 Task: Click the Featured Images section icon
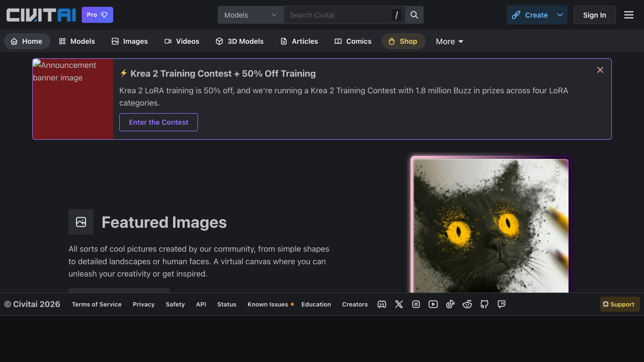(x=81, y=222)
